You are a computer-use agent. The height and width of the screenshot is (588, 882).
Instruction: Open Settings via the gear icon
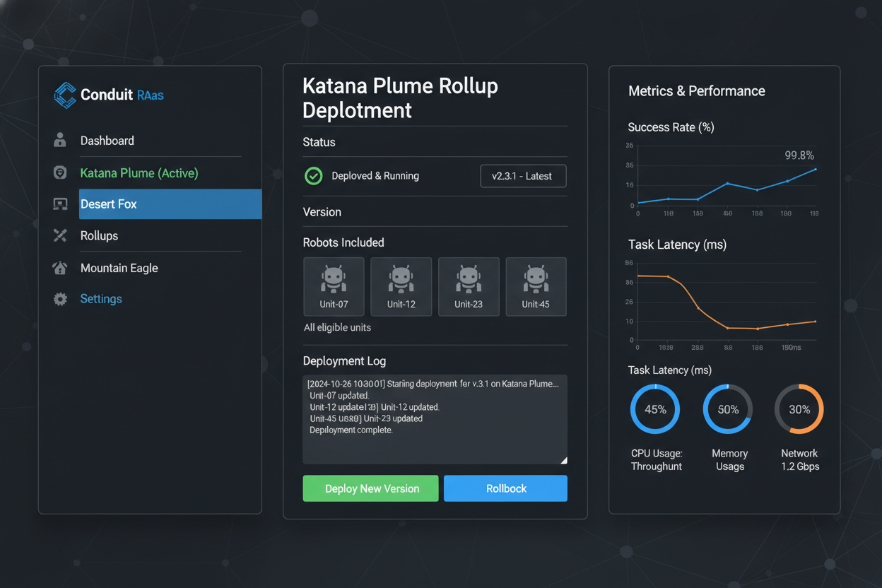60,298
